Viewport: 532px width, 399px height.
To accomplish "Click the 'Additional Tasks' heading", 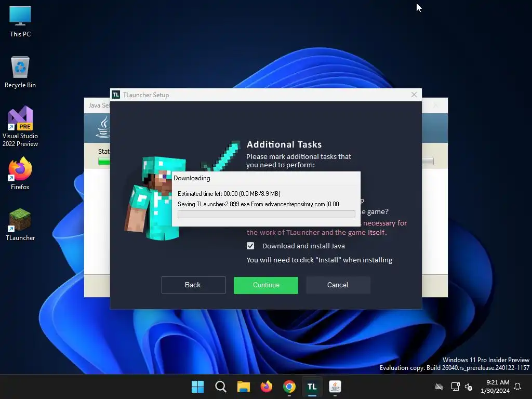I will pyautogui.click(x=284, y=144).
